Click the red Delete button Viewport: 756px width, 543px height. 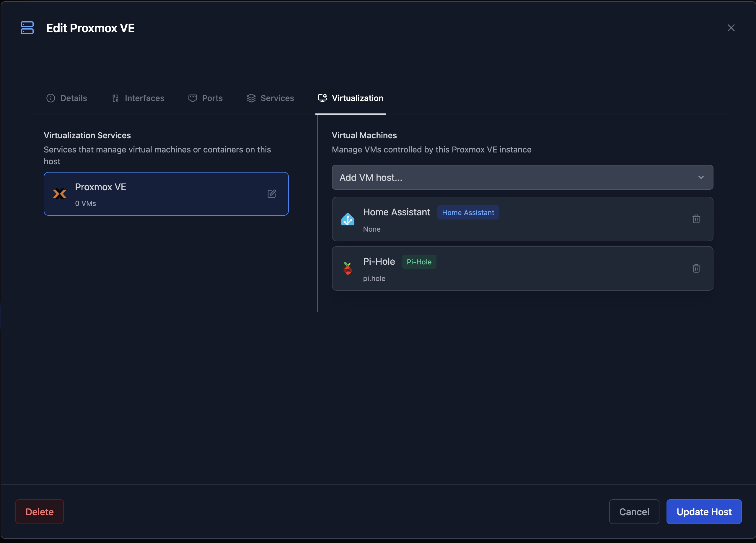tap(39, 512)
